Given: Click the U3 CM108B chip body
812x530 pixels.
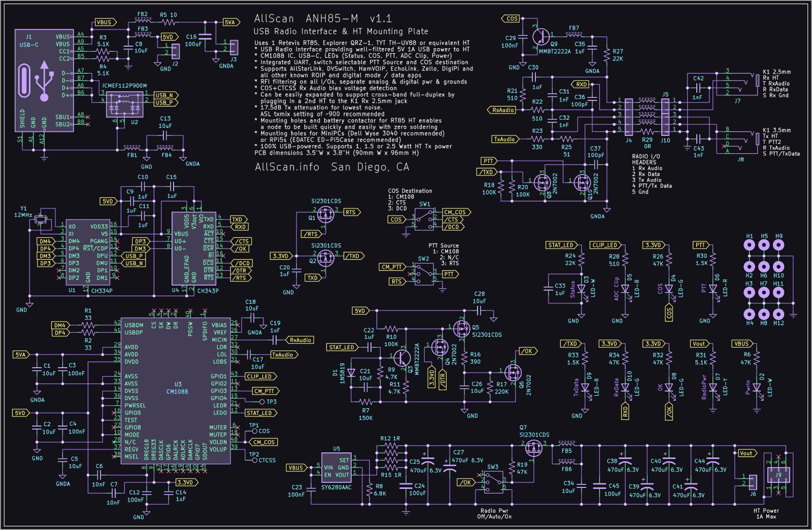Looking at the screenshot, I should coord(176,391).
